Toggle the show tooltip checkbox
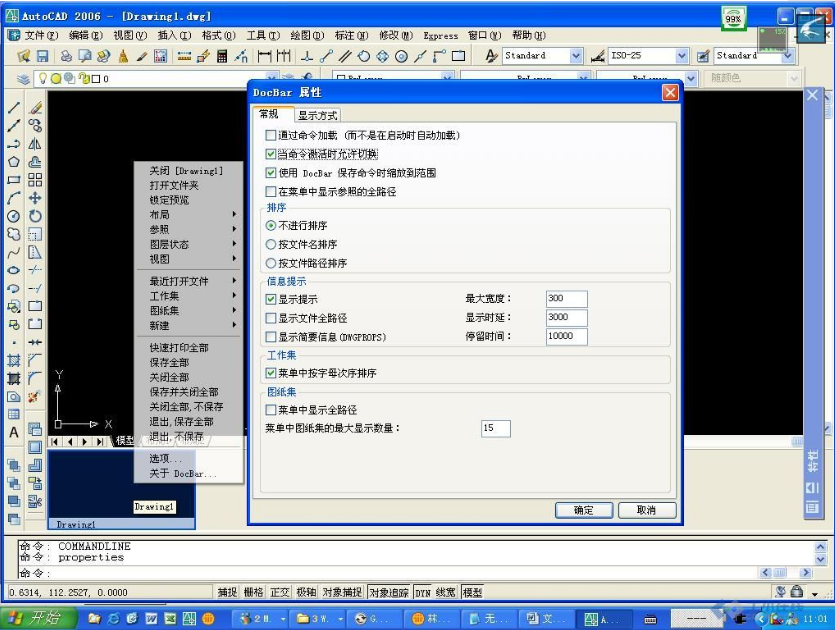 pos(271,299)
